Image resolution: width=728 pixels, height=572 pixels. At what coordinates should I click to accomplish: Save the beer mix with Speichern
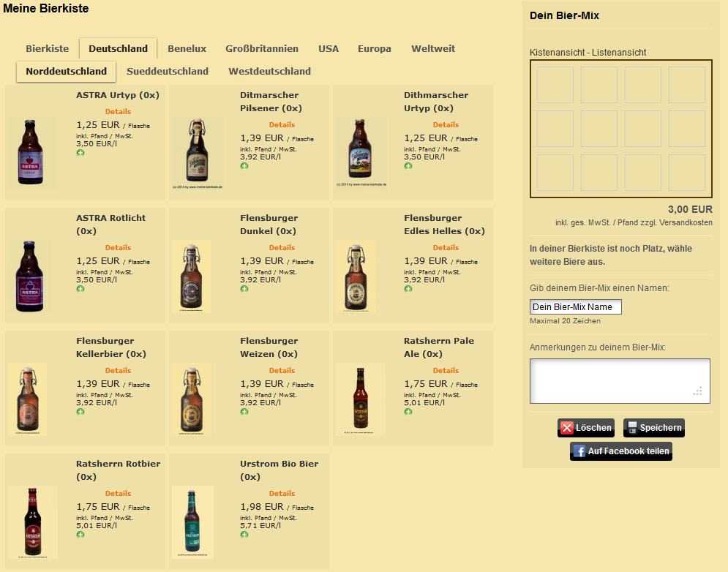pos(653,428)
